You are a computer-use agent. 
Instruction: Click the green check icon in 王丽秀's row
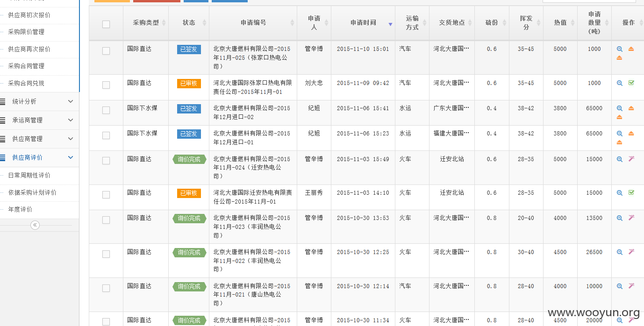(631, 193)
